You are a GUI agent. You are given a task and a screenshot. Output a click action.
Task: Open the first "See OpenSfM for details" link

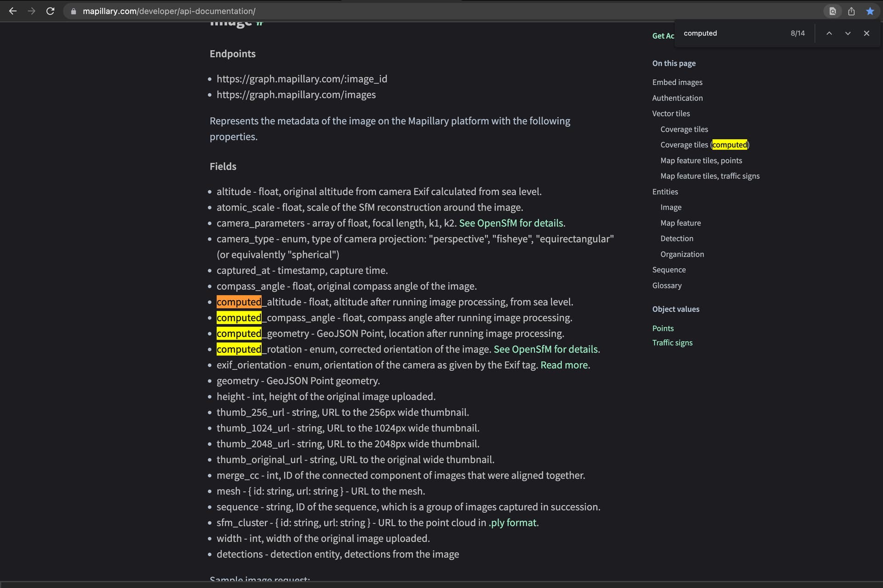click(x=511, y=223)
